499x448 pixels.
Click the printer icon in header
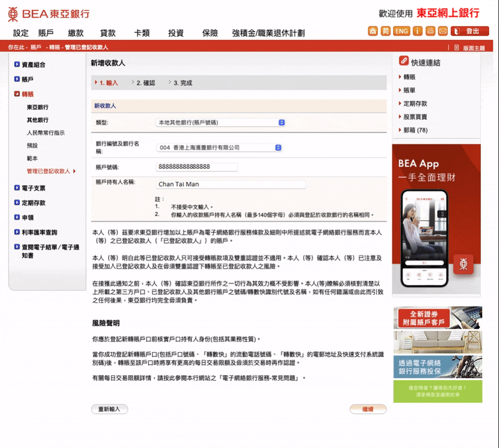[x=430, y=31]
